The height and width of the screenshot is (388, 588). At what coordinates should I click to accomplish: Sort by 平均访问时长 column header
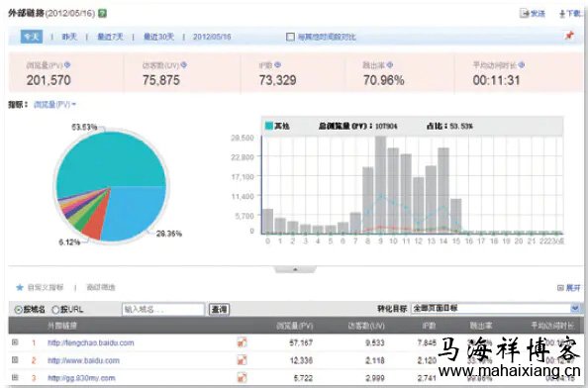552,326
